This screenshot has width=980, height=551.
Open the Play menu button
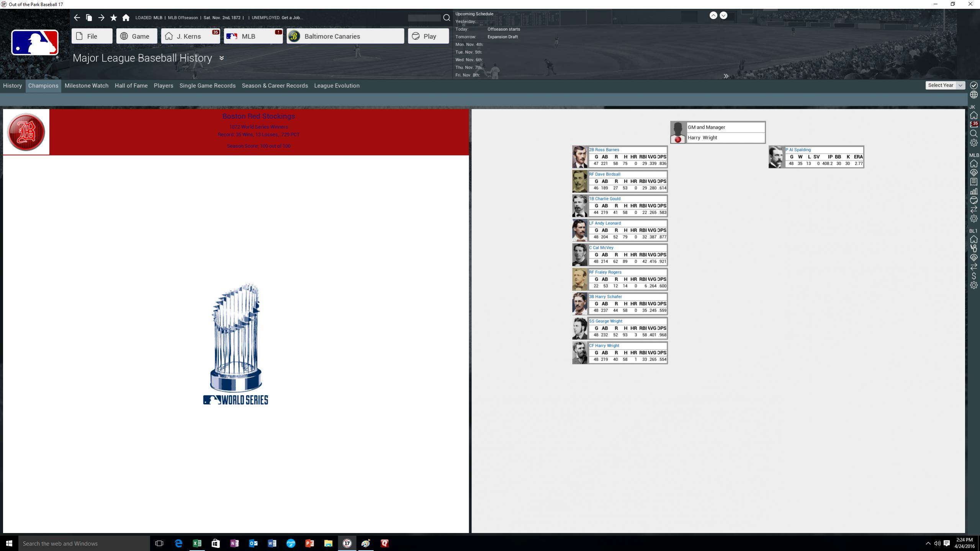click(x=428, y=36)
